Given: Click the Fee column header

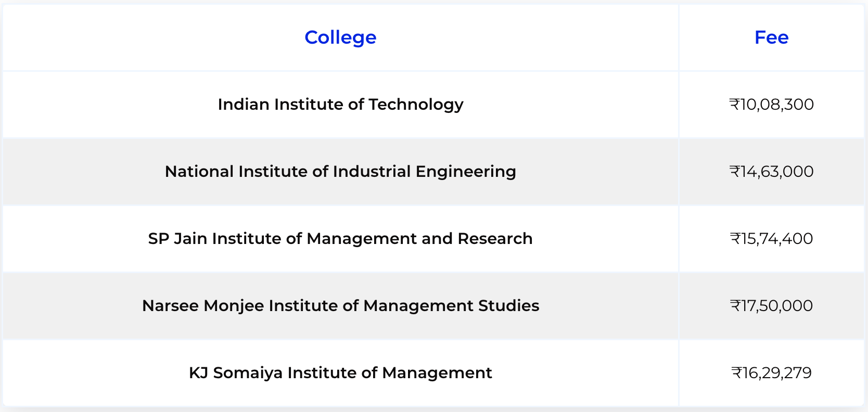Looking at the screenshot, I should click(x=771, y=37).
